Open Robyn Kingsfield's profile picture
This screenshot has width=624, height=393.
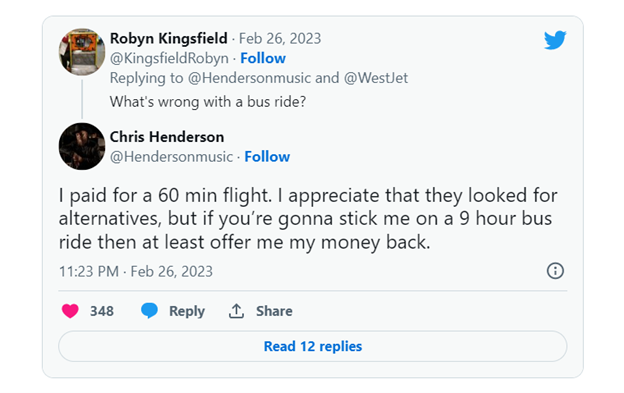(x=82, y=52)
